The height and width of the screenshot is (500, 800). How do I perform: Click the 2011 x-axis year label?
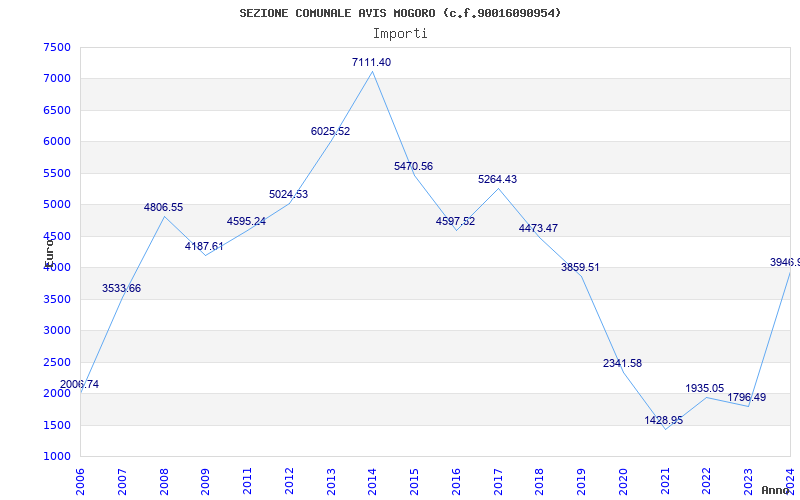(x=247, y=482)
